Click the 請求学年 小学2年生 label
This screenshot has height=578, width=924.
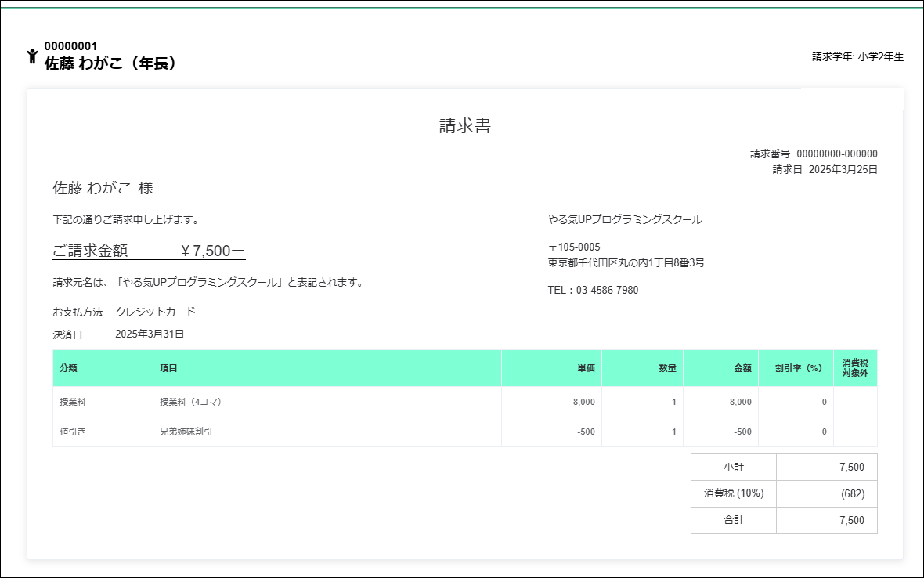tap(857, 56)
